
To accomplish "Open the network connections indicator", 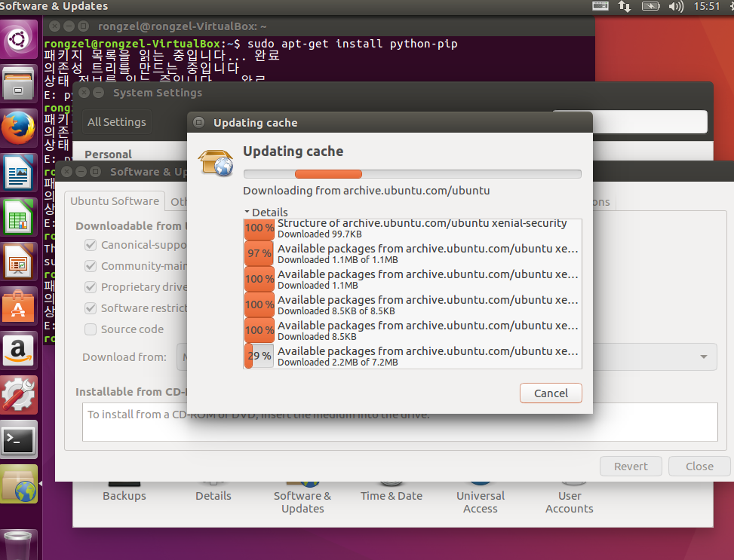I will point(625,6).
